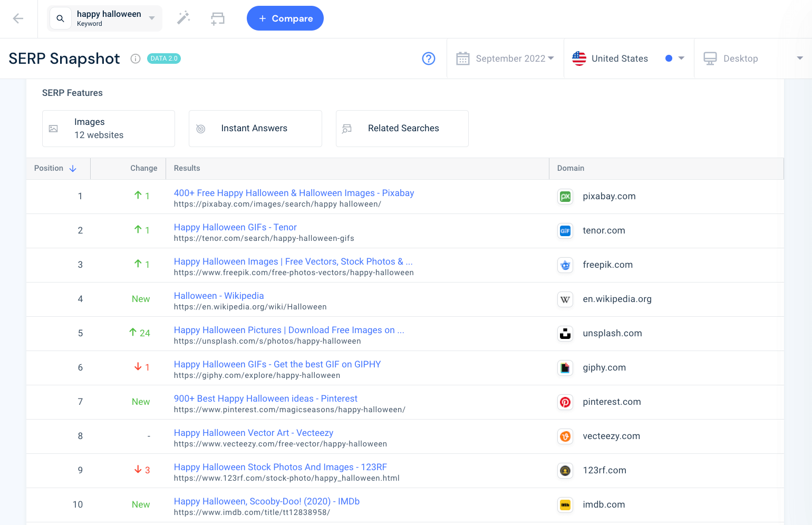Expand the United States country selector
Screen dimensions: 812x525
680,59
